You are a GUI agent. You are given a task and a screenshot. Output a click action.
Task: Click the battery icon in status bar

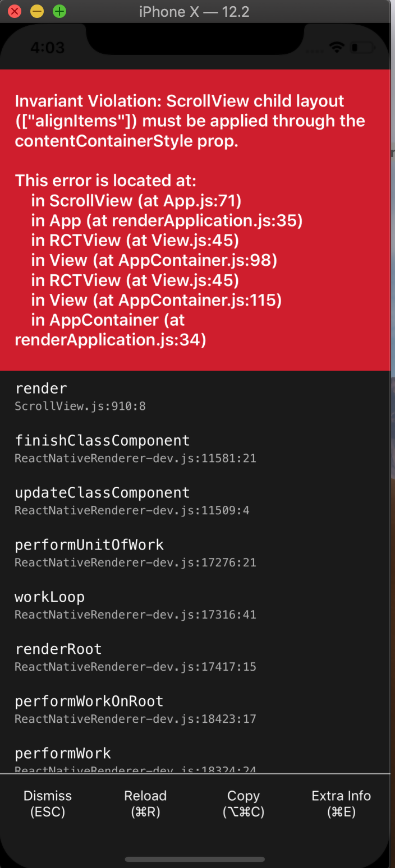click(363, 48)
